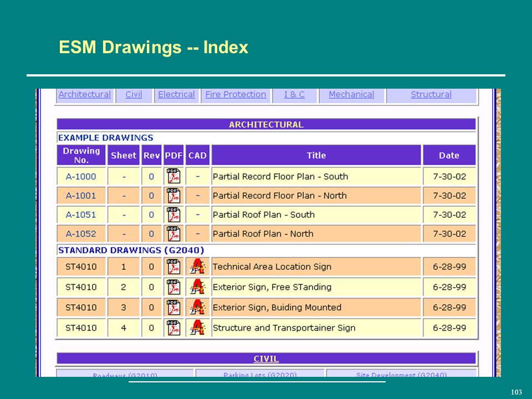The width and height of the screenshot is (532, 399).
Task: Open the Mechanical section link
Action: 351,94
